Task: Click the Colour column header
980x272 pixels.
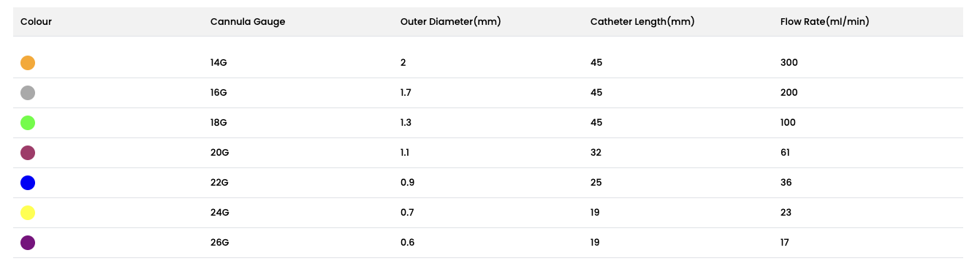Action: (x=36, y=22)
